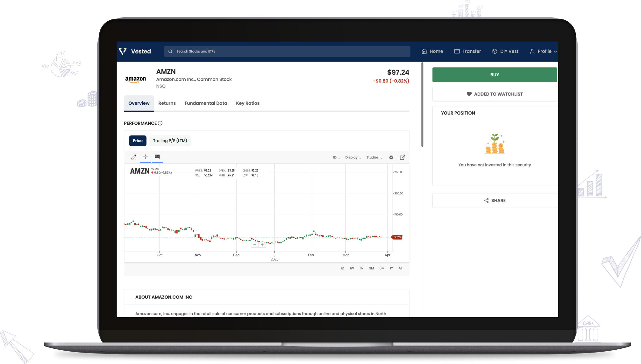Select the 1Y chart range

tap(391, 268)
